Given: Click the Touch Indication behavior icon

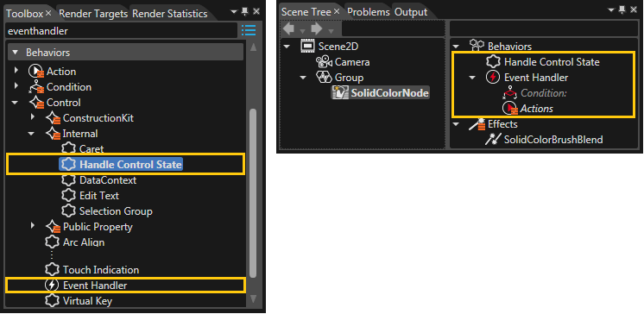Looking at the screenshot, I should (x=52, y=270).
